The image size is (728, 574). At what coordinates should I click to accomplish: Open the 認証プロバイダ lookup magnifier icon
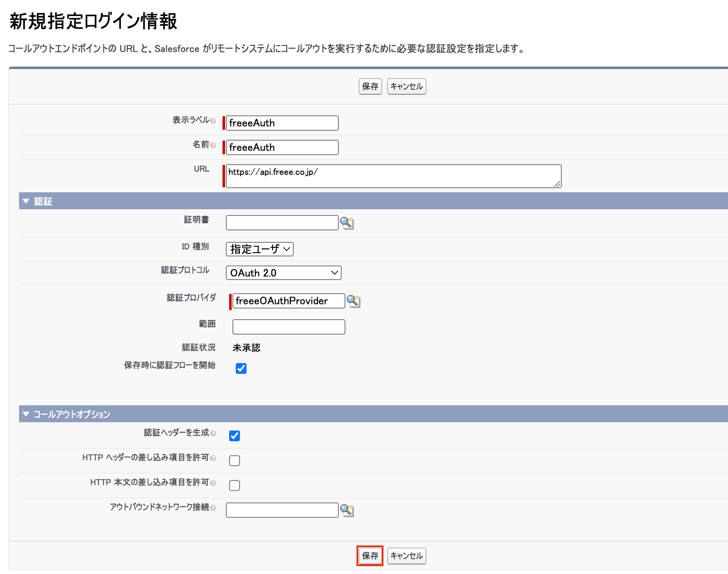(x=353, y=301)
